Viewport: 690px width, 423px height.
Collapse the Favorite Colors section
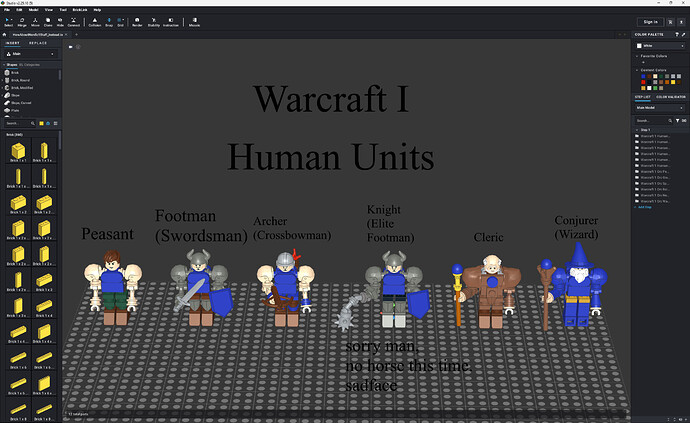[637, 56]
